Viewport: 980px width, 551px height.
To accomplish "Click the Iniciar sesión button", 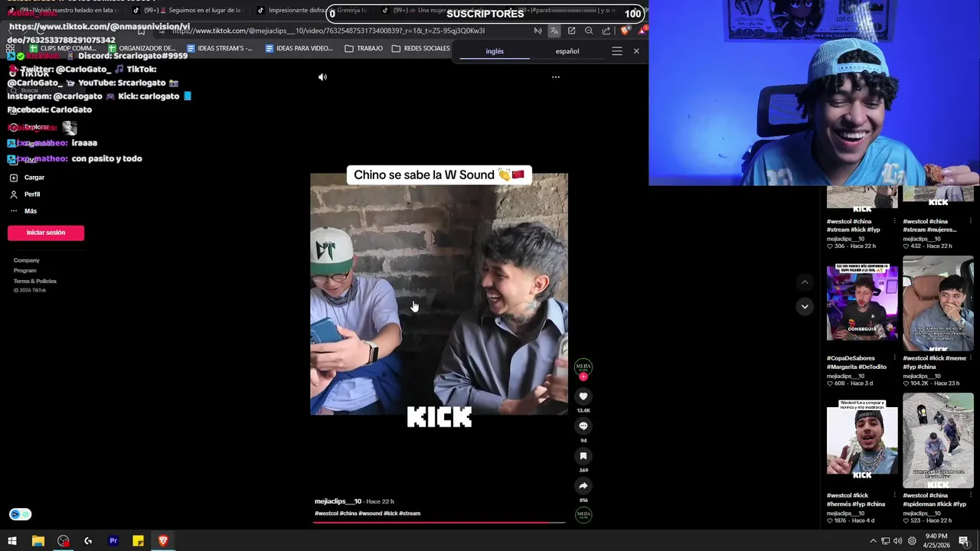I will (x=46, y=233).
